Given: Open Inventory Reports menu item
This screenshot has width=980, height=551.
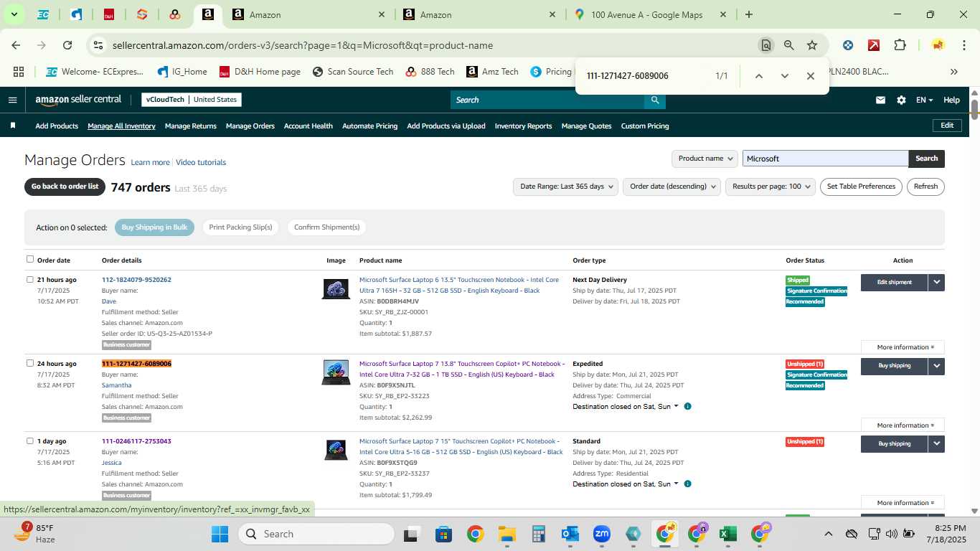Looking at the screenshot, I should pyautogui.click(x=523, y=126).
